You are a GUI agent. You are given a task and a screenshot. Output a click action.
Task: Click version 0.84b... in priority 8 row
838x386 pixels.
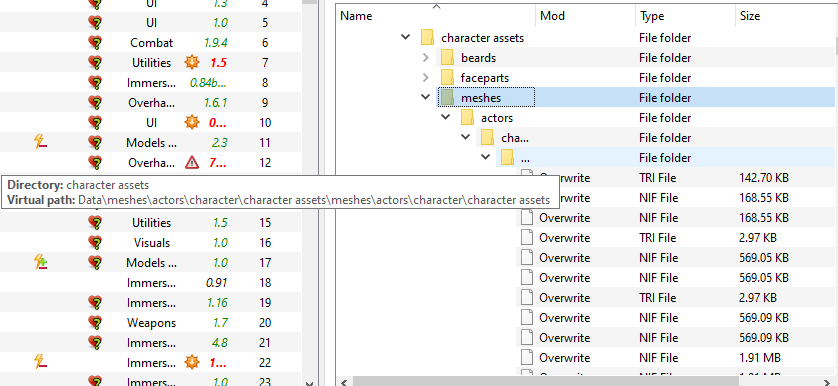point(208,83)
